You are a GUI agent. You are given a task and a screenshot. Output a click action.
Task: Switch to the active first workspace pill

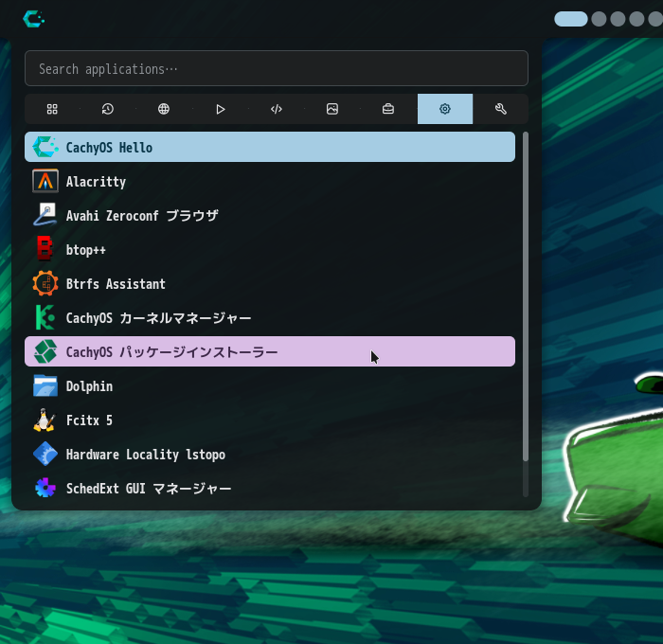click(571, 19)
